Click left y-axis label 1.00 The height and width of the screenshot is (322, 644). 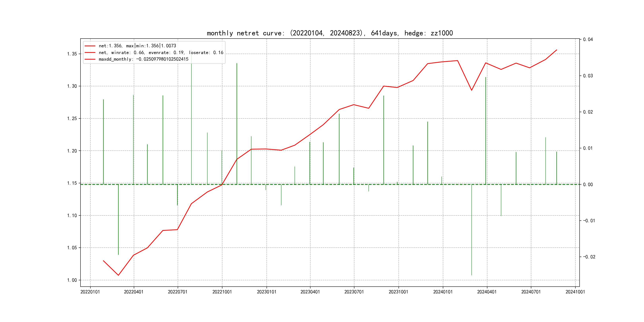point(72,280)
